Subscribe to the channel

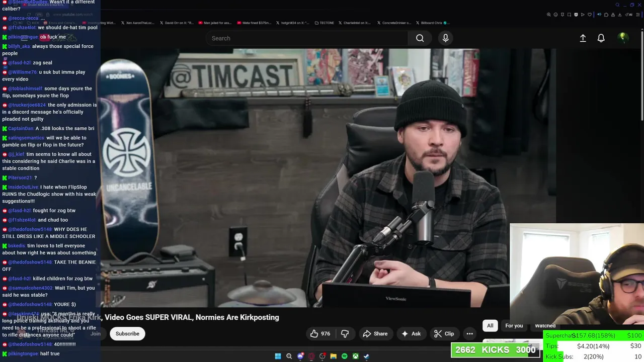coord(127,334)
